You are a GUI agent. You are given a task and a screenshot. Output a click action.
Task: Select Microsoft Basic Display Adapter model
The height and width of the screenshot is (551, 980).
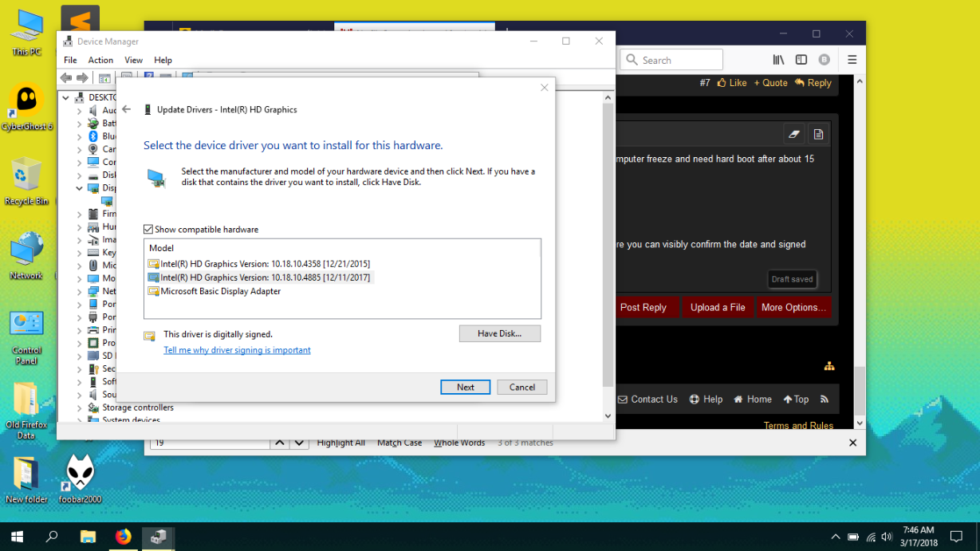214,291
